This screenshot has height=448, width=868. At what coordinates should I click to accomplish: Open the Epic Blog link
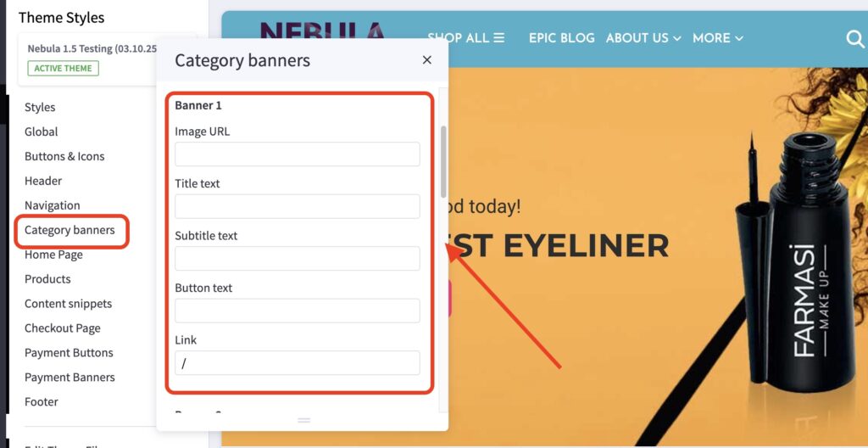(x=561, y=38)
